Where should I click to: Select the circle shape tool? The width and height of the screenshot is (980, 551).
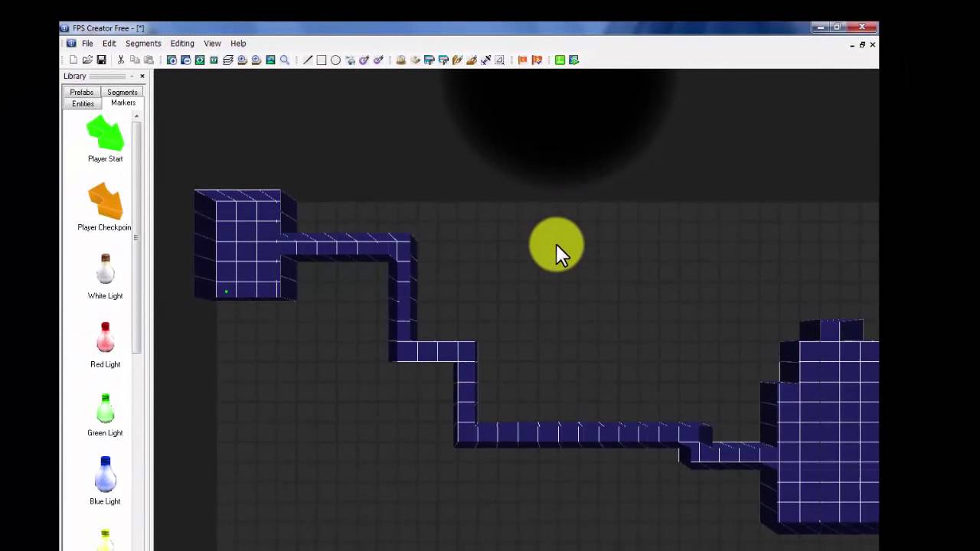tap(335, 60)
